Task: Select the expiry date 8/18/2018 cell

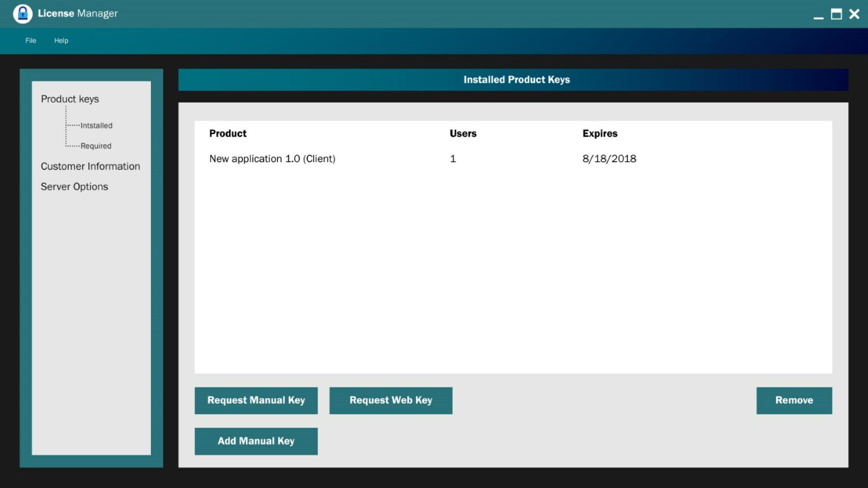Action: pos(610,159)
